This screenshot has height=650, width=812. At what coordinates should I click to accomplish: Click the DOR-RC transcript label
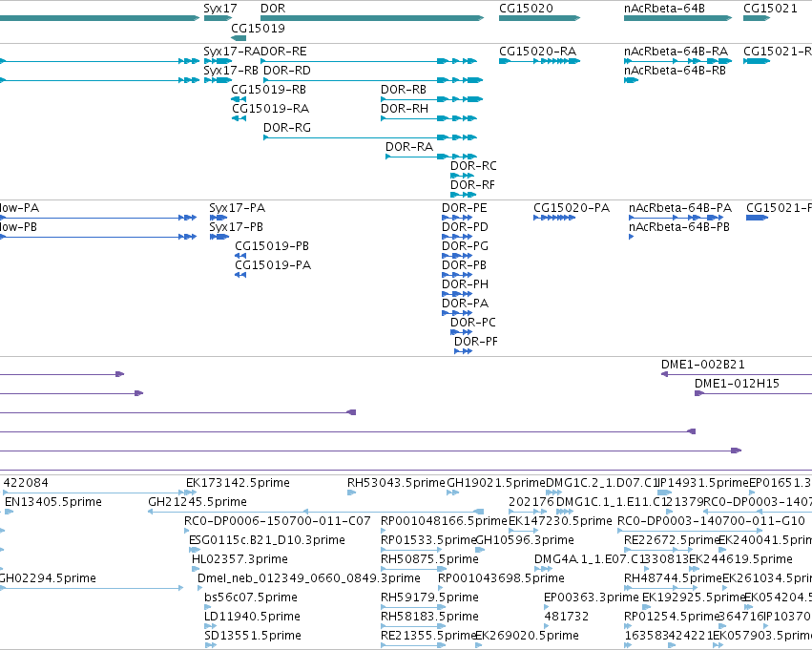tap(473, 166)
